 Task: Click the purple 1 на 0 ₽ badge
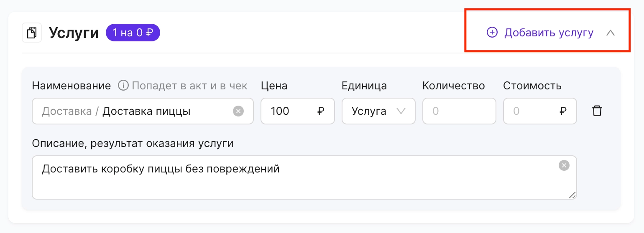(x=133, y=33)
